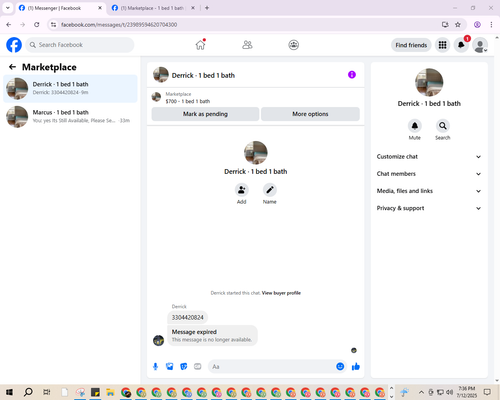Click Find friends button

click(x=411, y=45)
